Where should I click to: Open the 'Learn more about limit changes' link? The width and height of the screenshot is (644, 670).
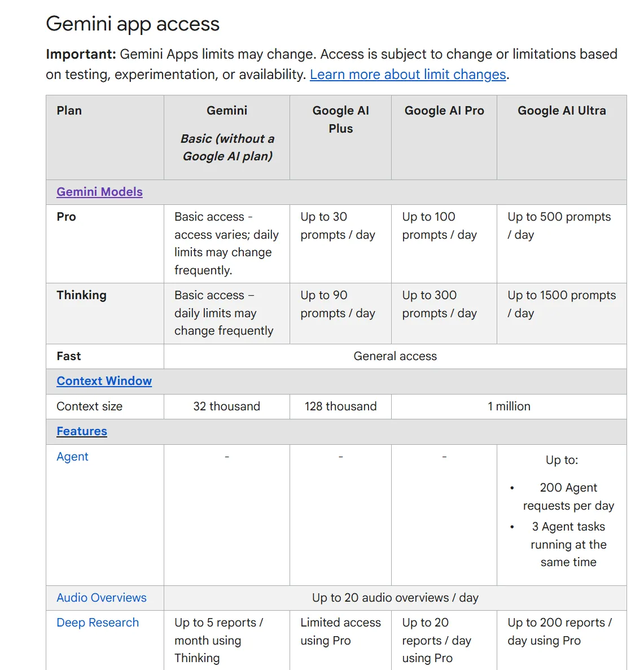pos(408,75)
